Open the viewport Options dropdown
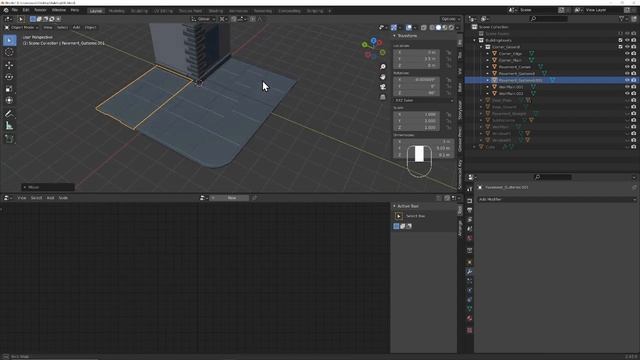Screen dimensions: 640x360 pyautogui.click(x=450, y=19)
